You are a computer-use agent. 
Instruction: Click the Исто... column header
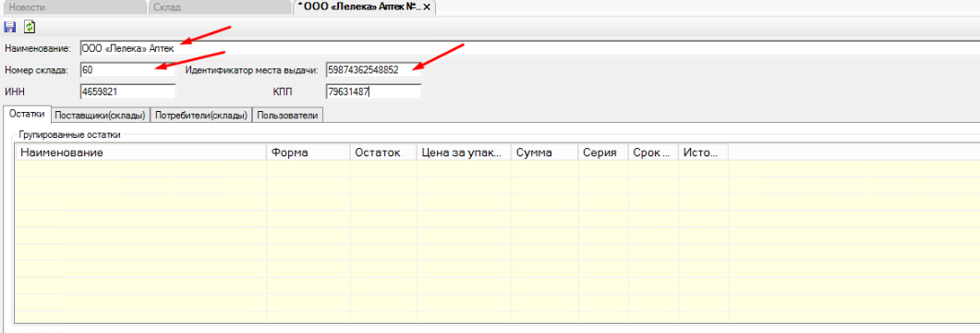704,153
